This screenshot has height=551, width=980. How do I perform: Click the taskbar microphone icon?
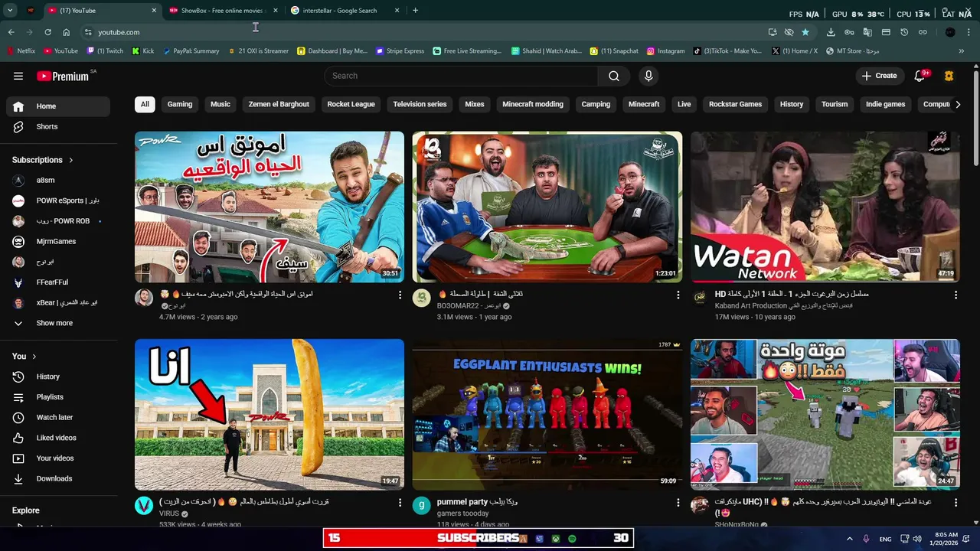pyautogui.click(x=866, y=539)
